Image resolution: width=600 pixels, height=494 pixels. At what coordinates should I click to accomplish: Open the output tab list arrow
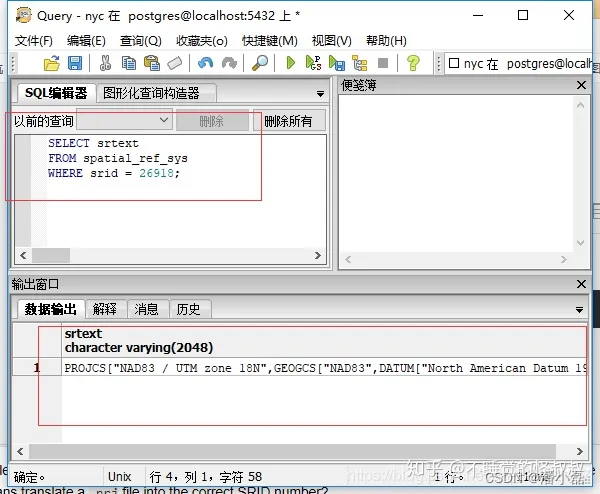[579, 310]
